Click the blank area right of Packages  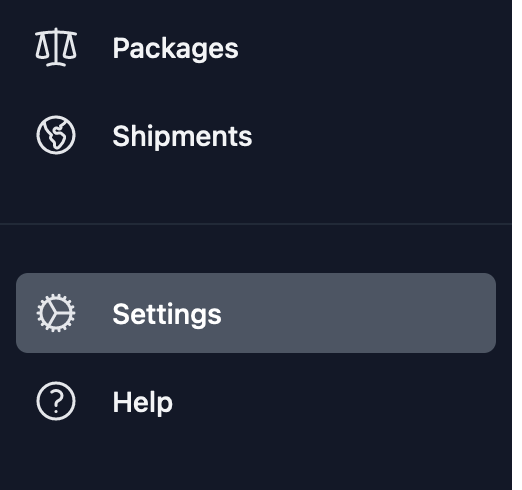coord(368,48)
